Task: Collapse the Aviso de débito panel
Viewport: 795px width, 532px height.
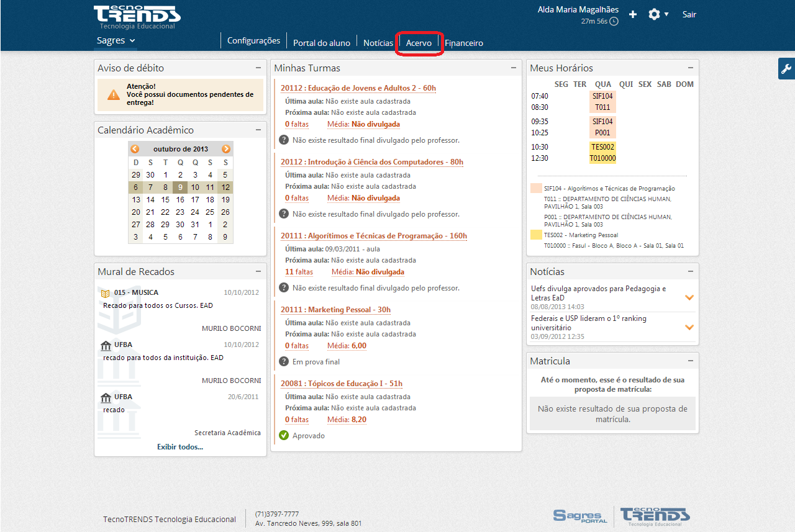Action: pos(258,67)
